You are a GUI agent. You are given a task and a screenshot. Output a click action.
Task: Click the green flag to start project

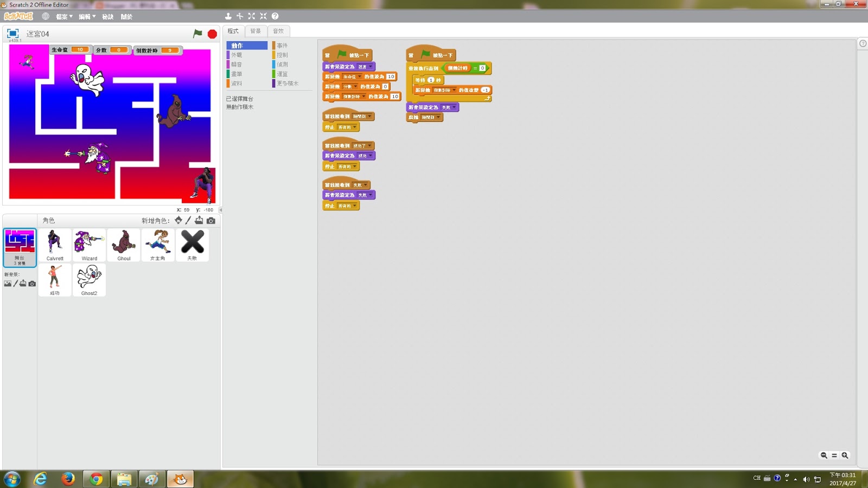coord(197,34)
